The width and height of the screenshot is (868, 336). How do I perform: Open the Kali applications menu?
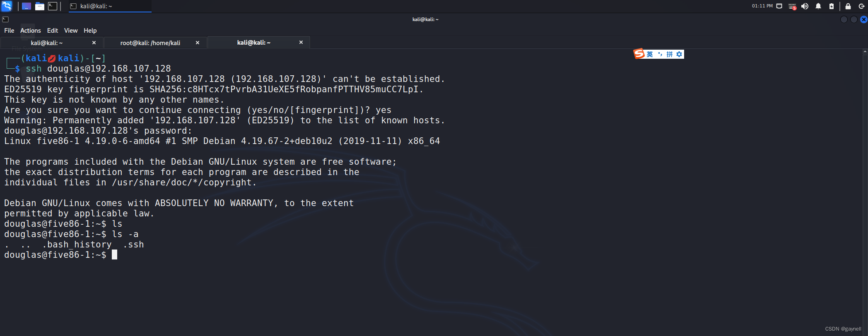click(x=7, y=6)
